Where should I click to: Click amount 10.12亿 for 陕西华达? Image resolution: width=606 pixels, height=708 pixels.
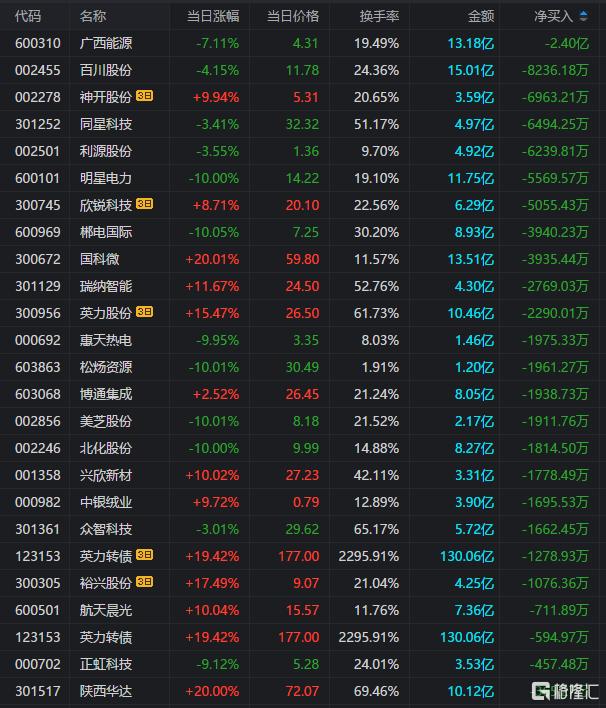tap(471, 691)
